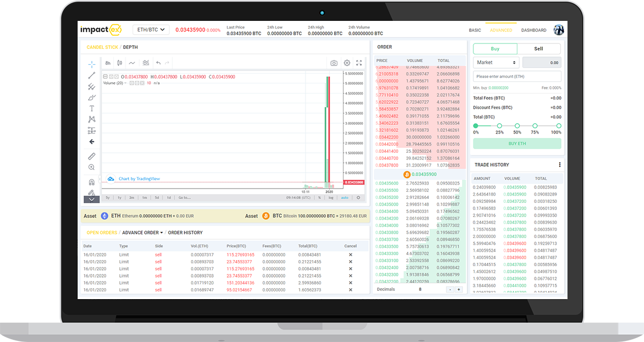Select the trend line drawing tool
Viewport: 644px width, 342px height.
pyautogui.click(x=92, y=75)
